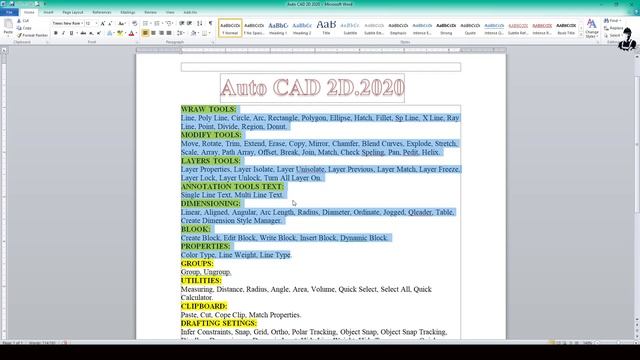Screen dimensions: 640x360
Task: Click the Cut command
Action: pyautogui.click(x=23, y=21)
